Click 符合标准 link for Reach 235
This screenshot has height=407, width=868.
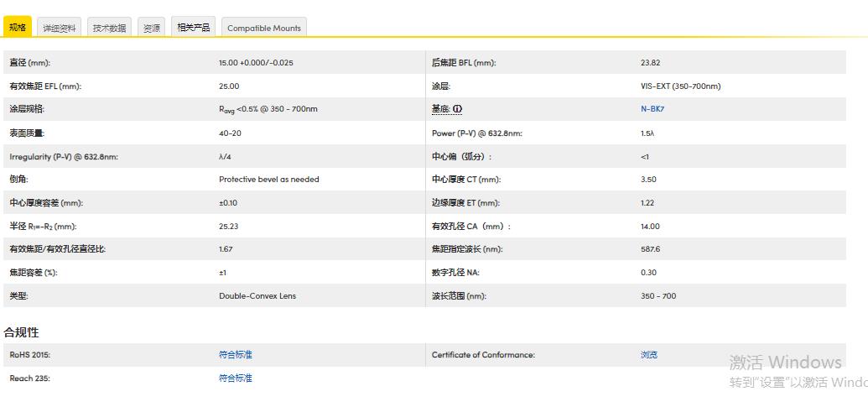click(236, 378)
